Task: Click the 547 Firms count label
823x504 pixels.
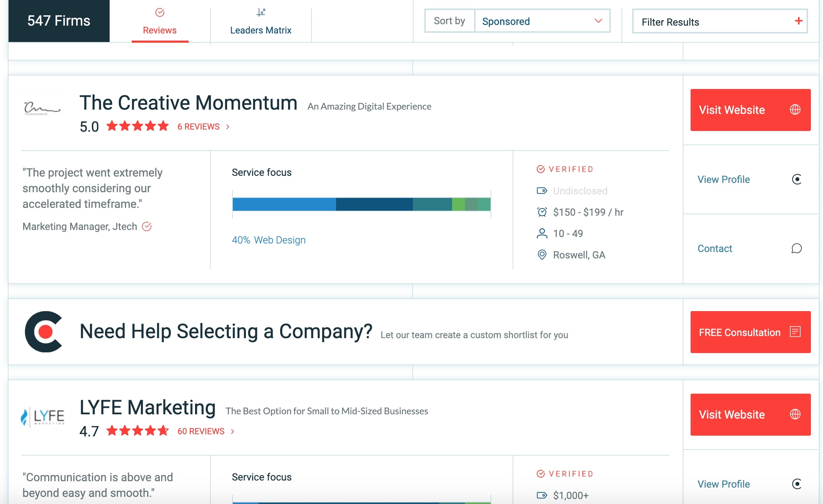Action: point(59,21)
